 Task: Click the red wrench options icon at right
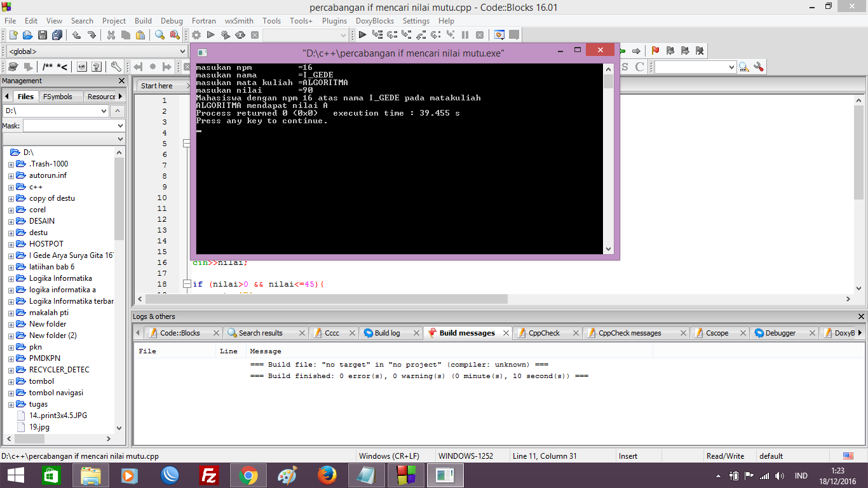[758, 67]
